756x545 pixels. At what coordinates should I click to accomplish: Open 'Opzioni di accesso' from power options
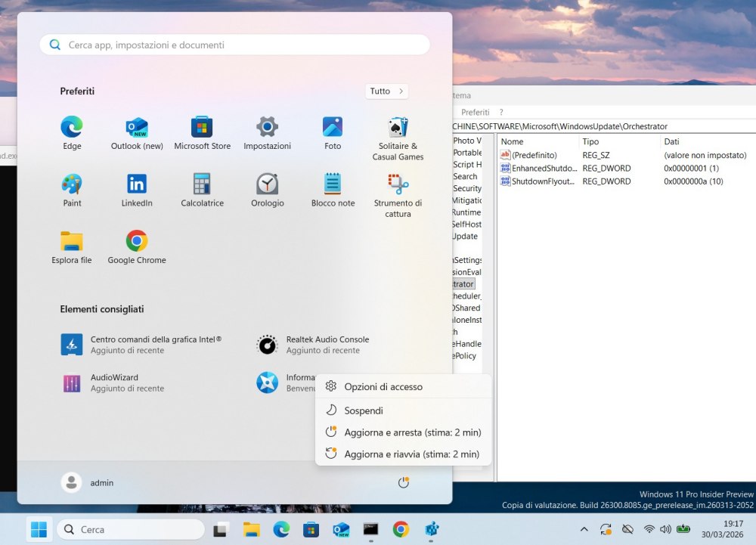[382, 386]
